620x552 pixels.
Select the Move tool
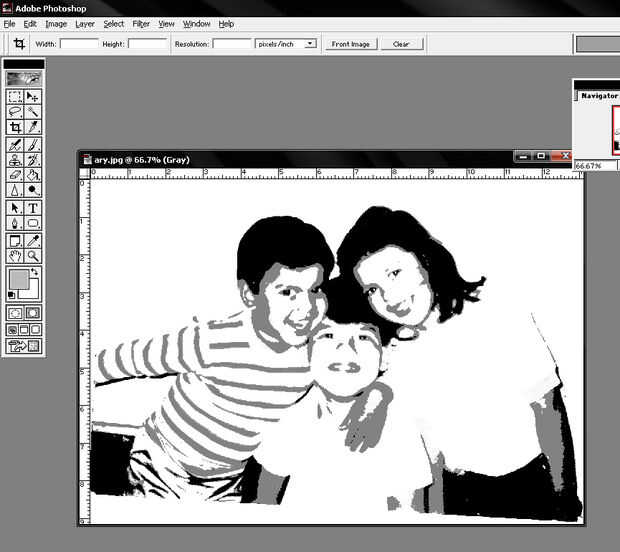[x=33, y=97]
